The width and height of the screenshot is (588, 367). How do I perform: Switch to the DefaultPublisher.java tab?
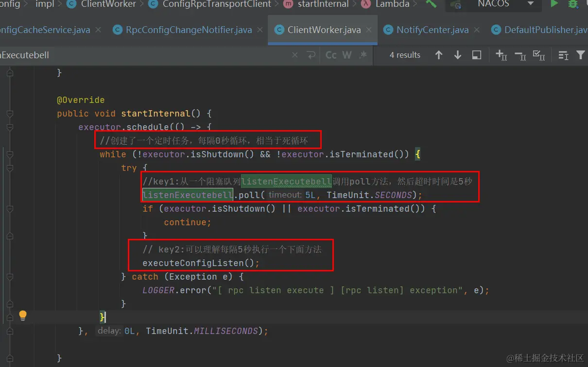546,30
